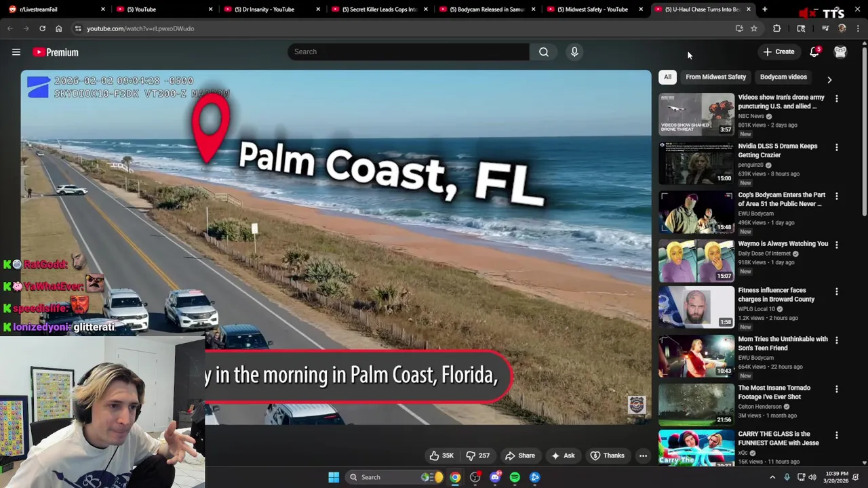
Task: Switch to the r/LivestreamFail tab
Action: (x=54, y=9)
